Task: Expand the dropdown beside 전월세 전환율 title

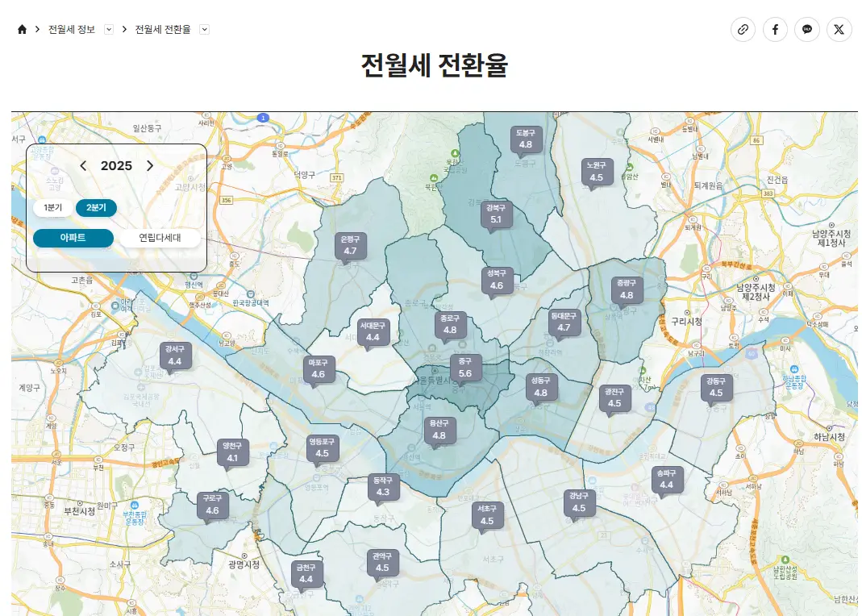Action: [x=205, y=29]
